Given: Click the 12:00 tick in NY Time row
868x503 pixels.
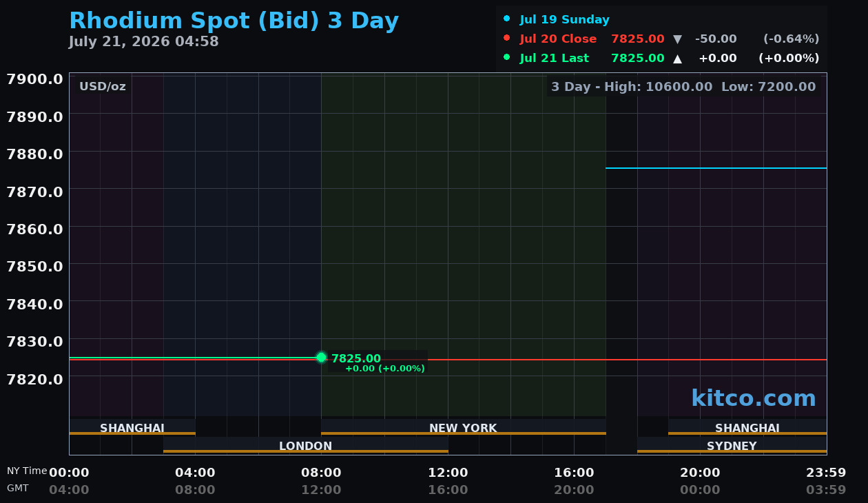Looking at the screenshot, I should [448, 473].
